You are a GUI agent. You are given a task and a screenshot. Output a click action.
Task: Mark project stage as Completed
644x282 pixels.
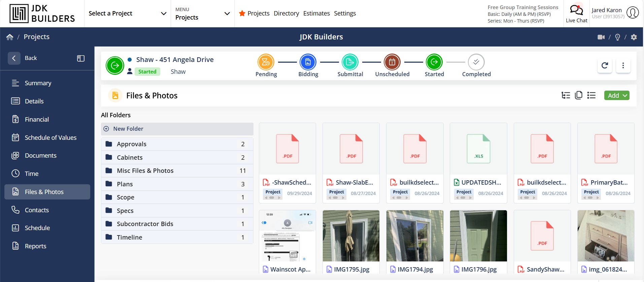coord(476,62)
